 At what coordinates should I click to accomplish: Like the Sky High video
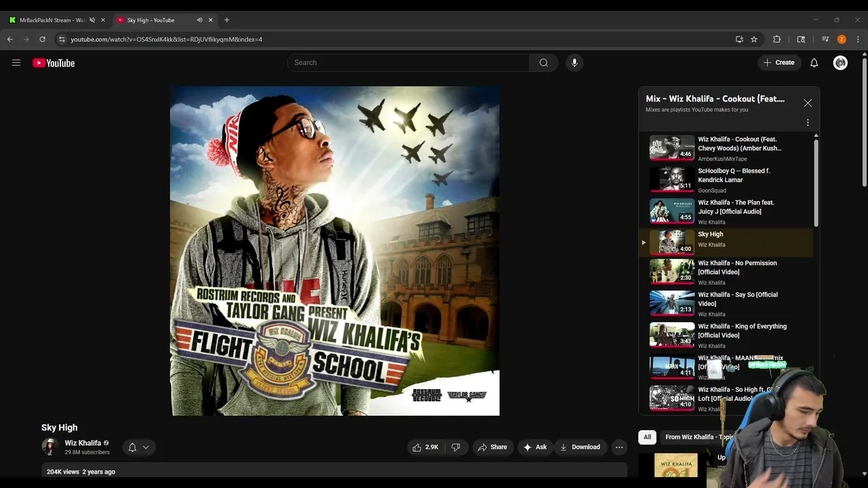click(426, 447)
